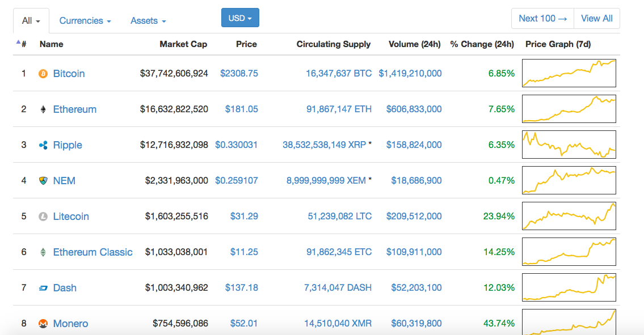Click Bitcoin market cap $37,742,606,924
Image resolution: width=644 pixels, height=335 pixels.
click(x=174, y=74)
